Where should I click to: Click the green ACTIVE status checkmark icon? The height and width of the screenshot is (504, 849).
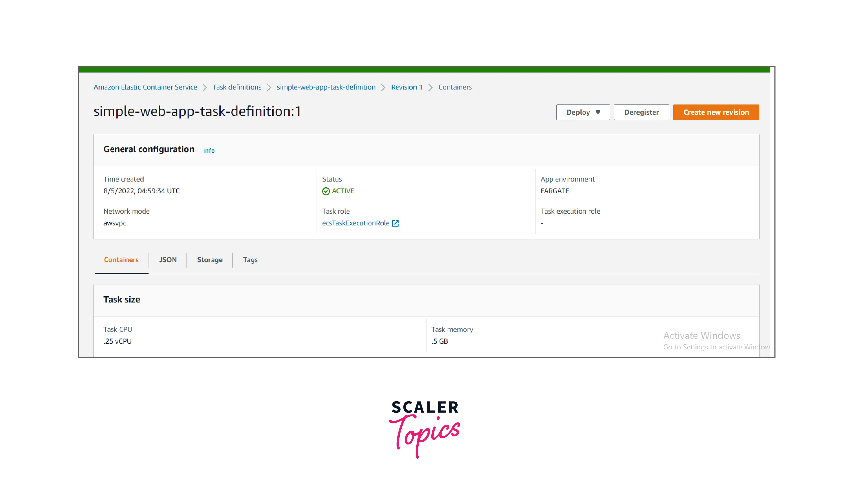pyautogui.click(x=326, y=191)
